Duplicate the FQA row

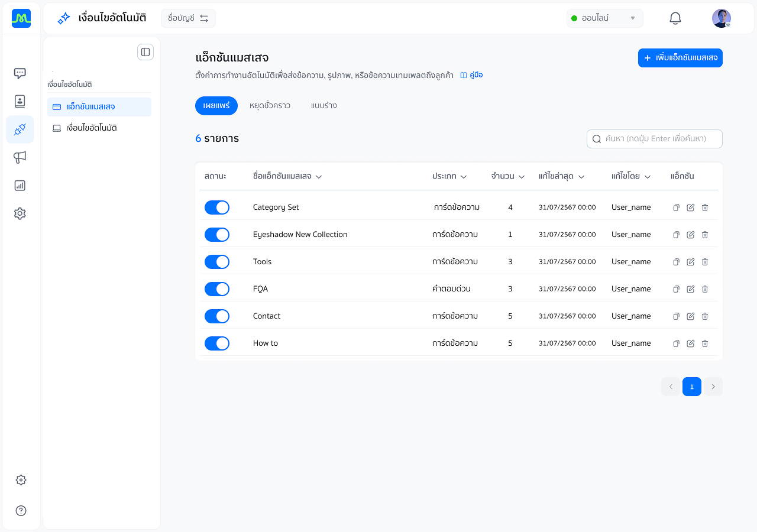tap(677, 289)
